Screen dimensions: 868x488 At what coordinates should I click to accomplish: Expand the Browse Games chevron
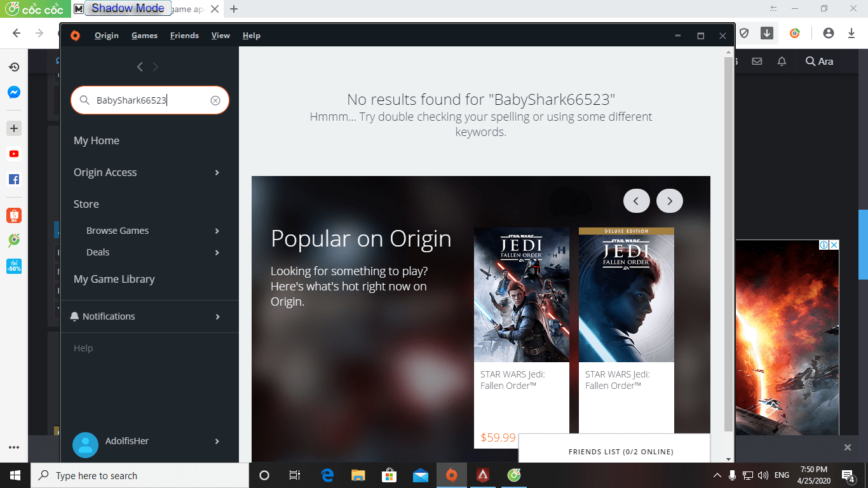[217, 231]
